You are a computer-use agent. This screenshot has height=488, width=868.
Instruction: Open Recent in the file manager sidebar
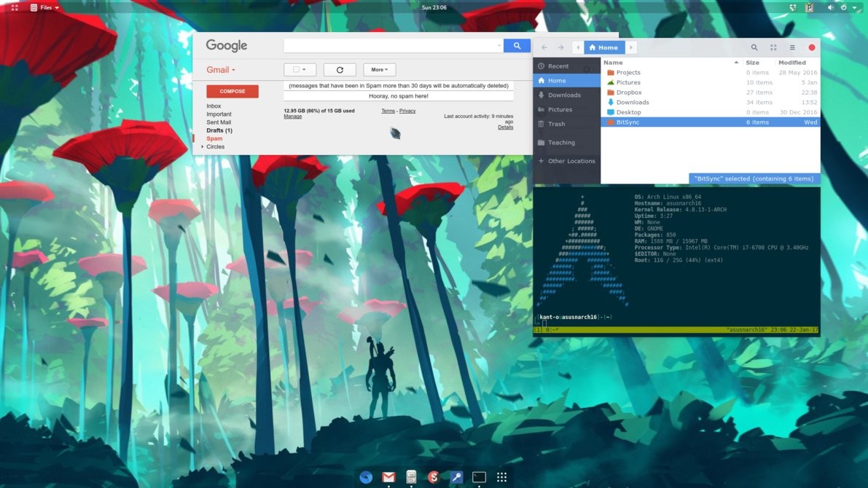[x=567, y=66]
